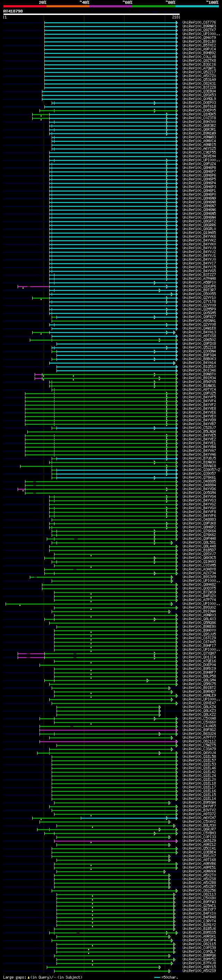Select hit label UniRef100_Q52ZI7
This screenshot has height=980, width=222.
199,72
